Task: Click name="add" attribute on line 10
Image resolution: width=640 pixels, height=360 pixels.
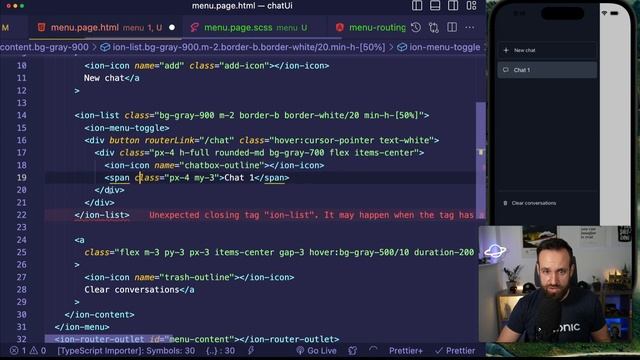Action: click(x=159, y=66)
